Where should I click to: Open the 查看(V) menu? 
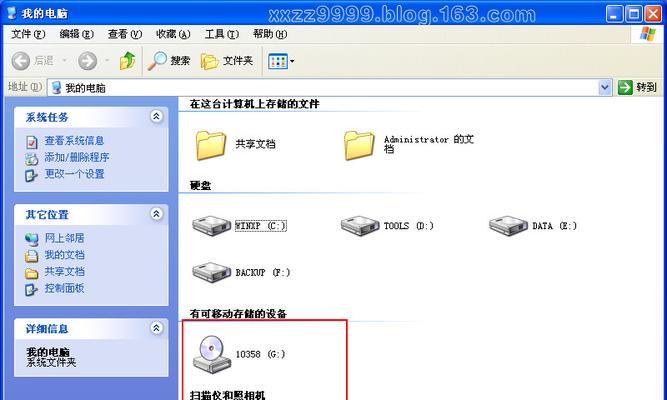pos(124,34)
